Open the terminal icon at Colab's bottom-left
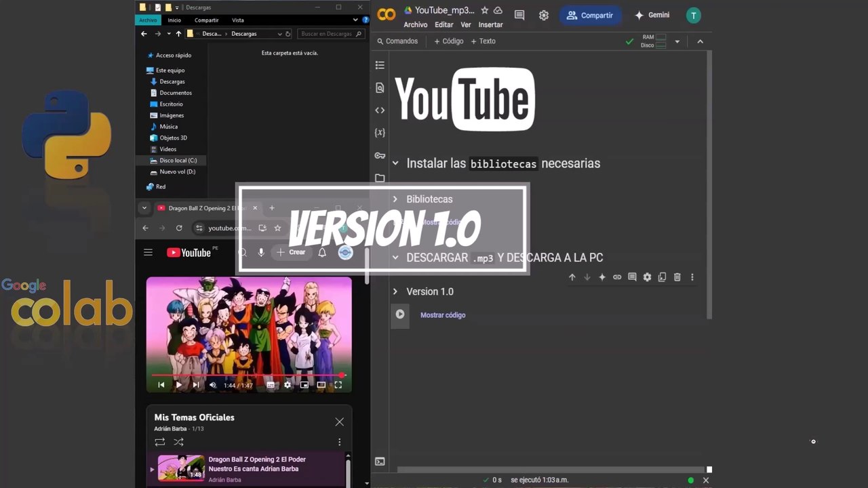This screenshot has width=868, height=488. (x=380, y=462)
